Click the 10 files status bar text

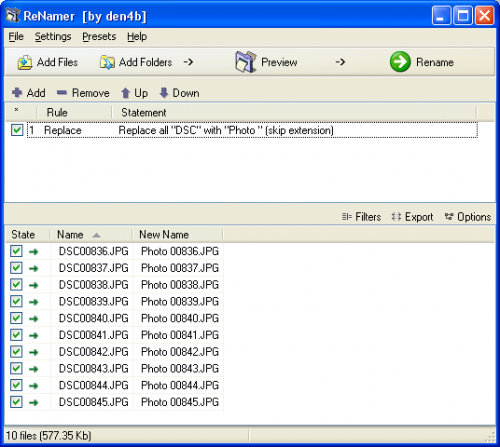click(x=49, y=436)
